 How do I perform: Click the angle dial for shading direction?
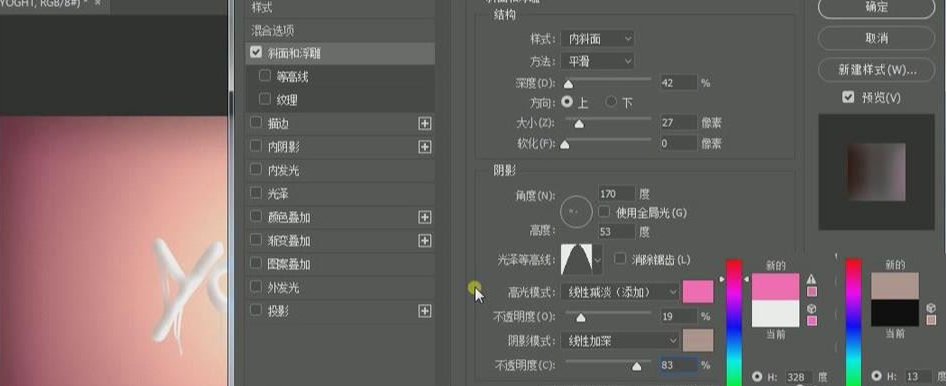pos(577,211)
